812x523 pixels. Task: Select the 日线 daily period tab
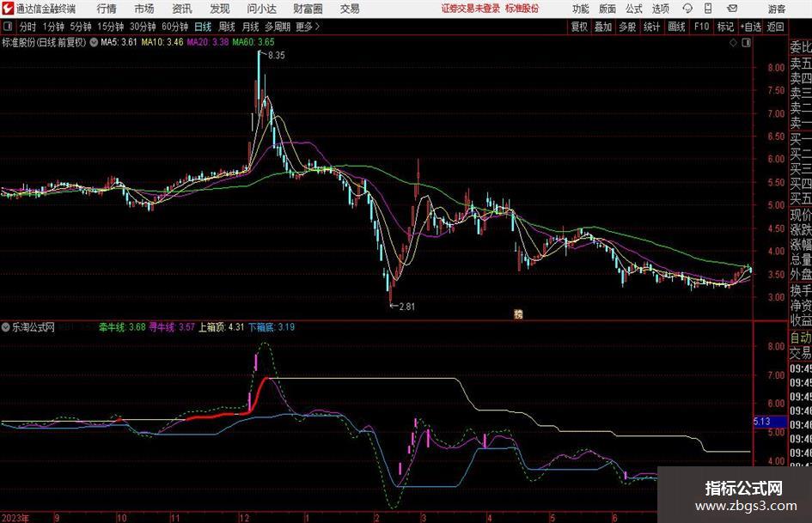pos(203,27)
